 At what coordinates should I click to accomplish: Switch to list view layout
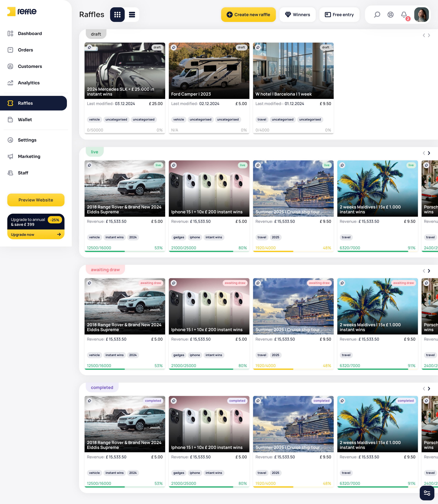(132, 15)
